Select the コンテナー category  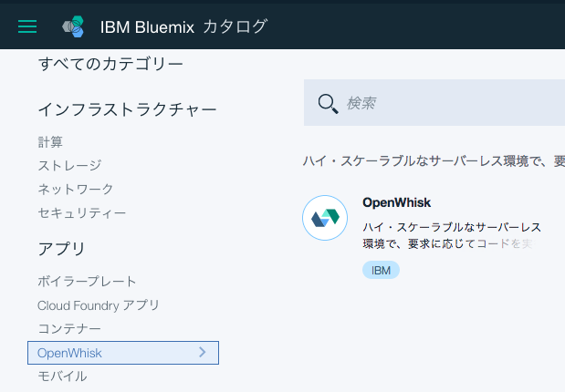pyautogui.click(x=69, y=329)
